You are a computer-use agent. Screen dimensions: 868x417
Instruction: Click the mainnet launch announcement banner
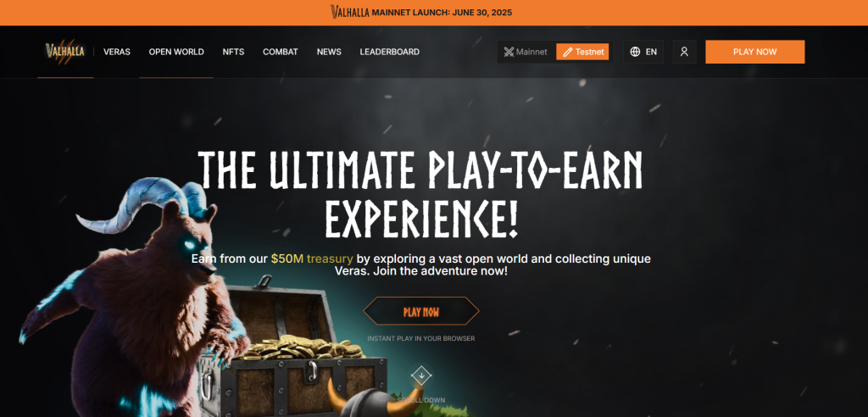434,12
